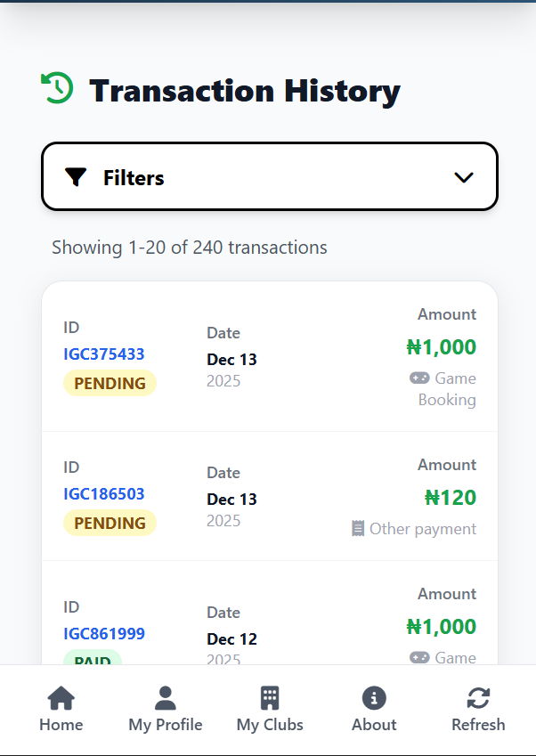Image resolution: width=536 pixels, height=756 pixels.
Task: Open transaction IGC186503
Action: point(104,493)
